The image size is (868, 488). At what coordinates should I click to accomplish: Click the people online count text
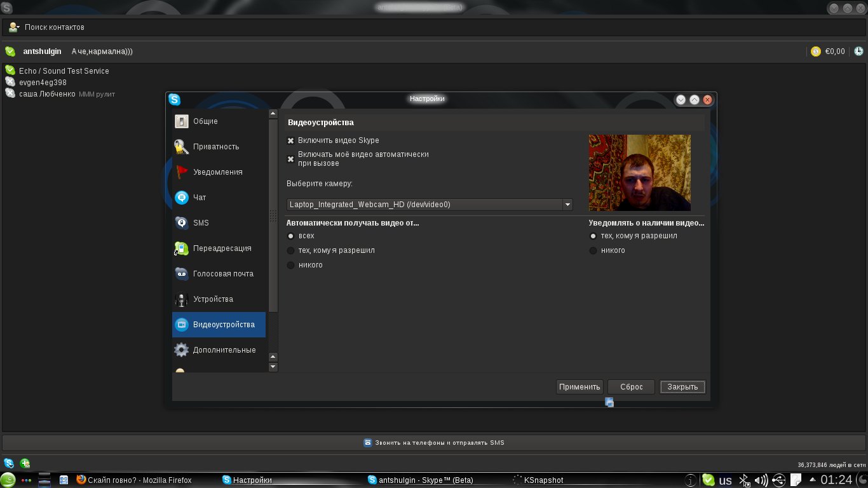click(832, 465)
